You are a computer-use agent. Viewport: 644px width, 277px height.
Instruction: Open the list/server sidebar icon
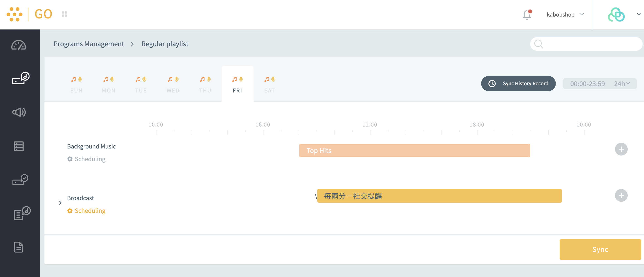(19, 146)
